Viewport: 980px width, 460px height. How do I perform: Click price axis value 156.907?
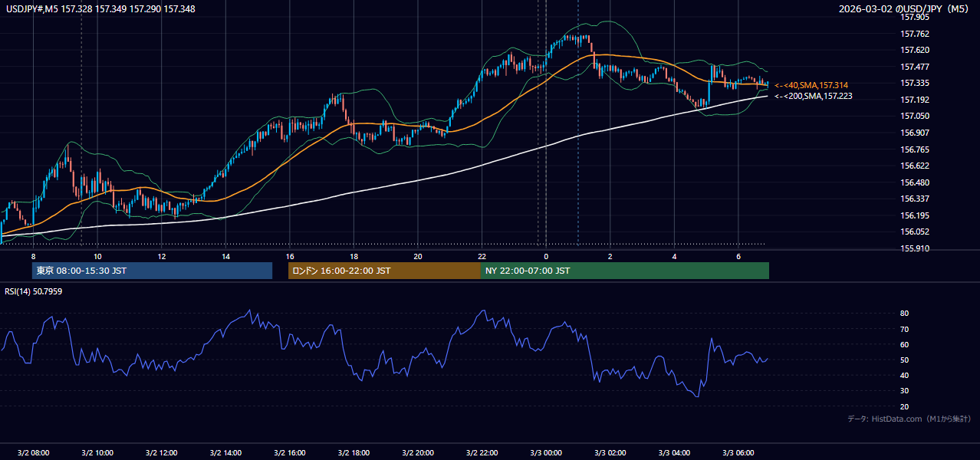915,133
